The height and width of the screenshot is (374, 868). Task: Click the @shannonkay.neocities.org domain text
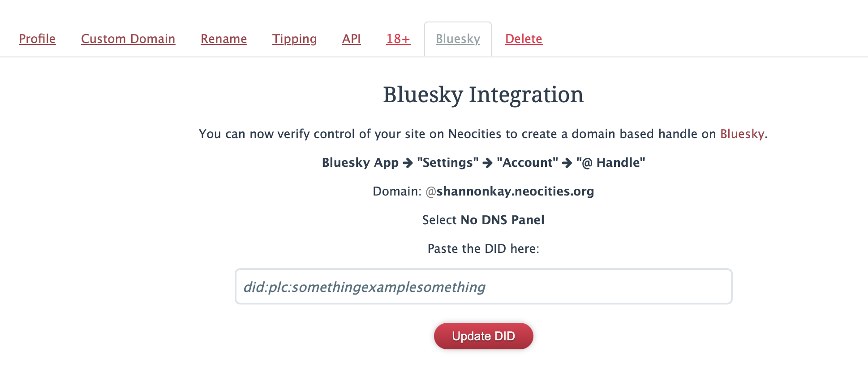[x=515, y=191]
